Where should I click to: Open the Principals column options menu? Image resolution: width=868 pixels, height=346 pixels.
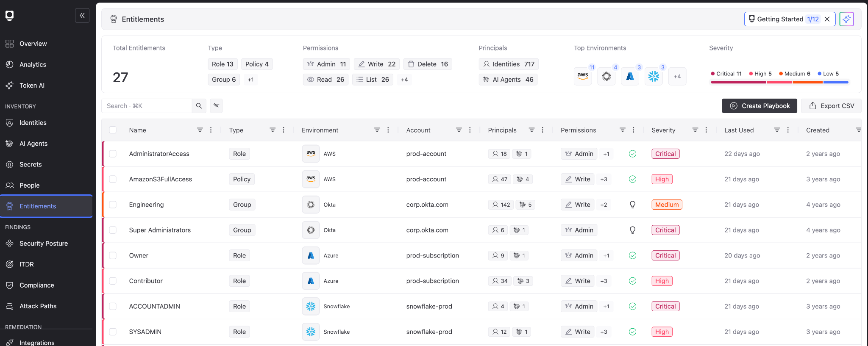click(542, 130)
